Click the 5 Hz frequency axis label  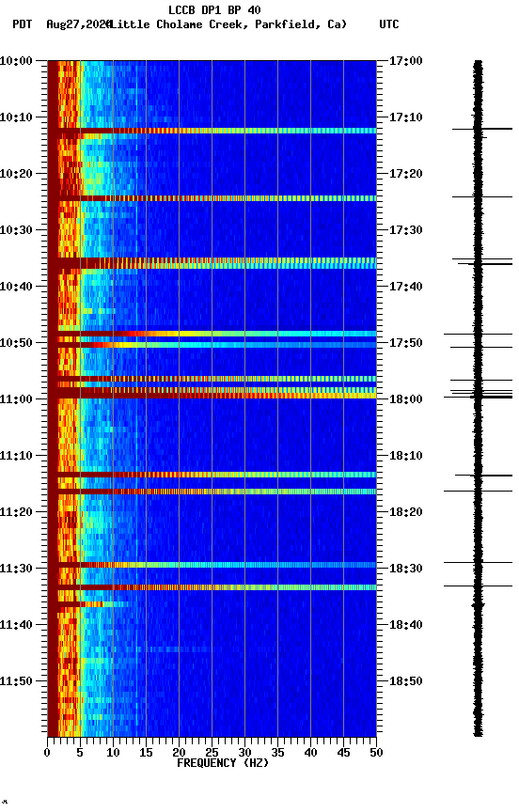pyautogui.click(x=80, y=753)
